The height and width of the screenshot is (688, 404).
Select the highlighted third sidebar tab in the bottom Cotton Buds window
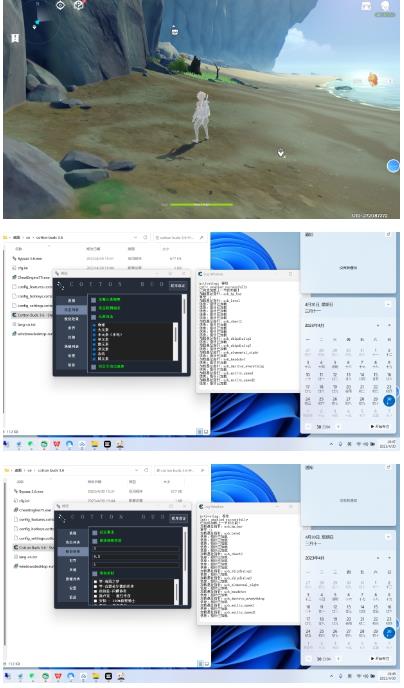coord(72,551)
